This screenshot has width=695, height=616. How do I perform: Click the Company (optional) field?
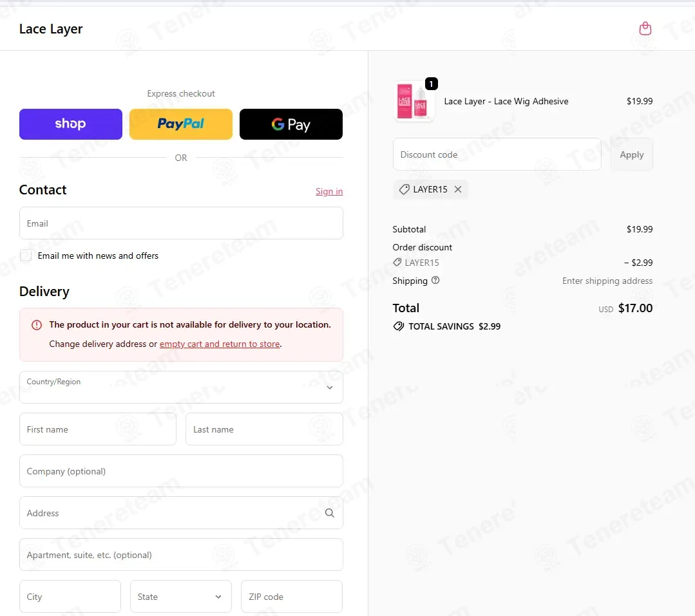coord(181,471)
